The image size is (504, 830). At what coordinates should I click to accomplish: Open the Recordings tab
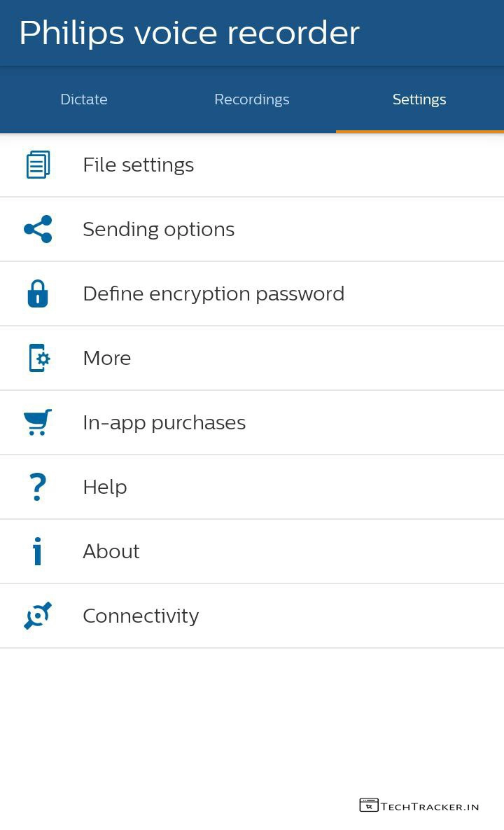pyautogui.click(x=252, y=99)
